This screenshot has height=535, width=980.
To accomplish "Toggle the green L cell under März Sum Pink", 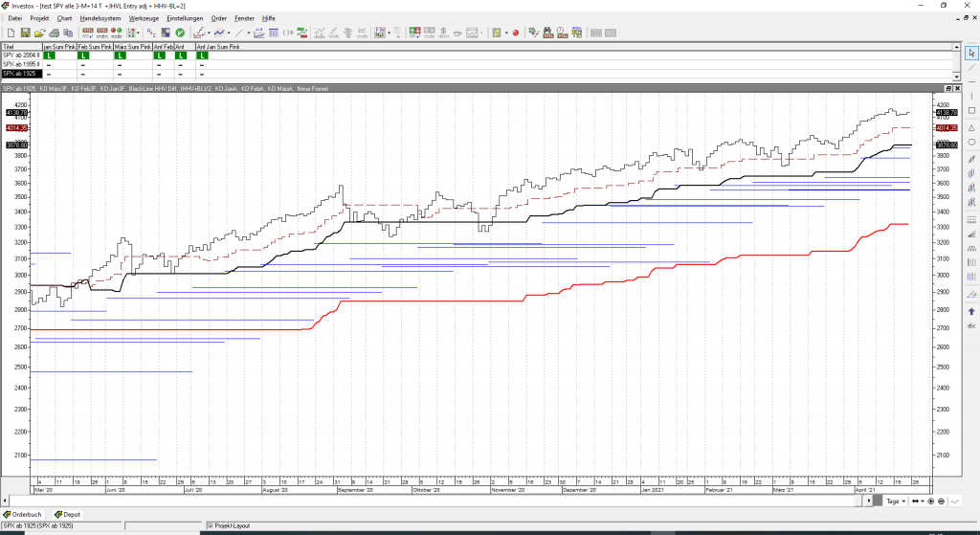I will (x=121, y=56).
